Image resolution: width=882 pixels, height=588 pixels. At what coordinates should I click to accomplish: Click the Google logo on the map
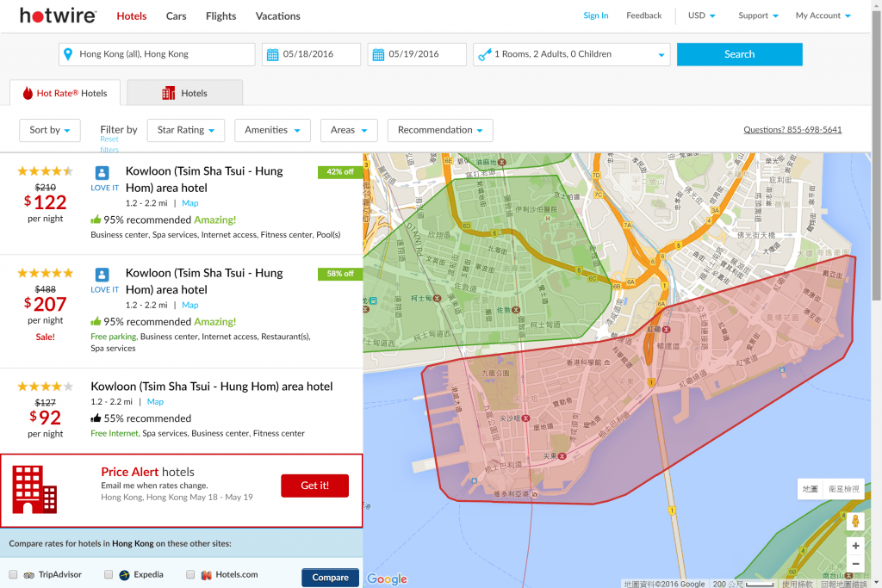click(x=387, y=579)
